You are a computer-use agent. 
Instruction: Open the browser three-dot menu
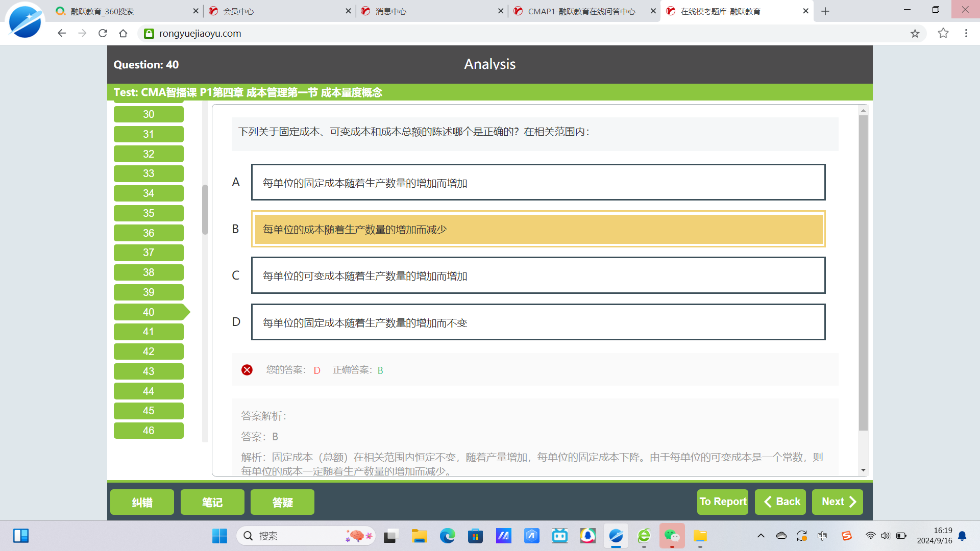(966, 33)
